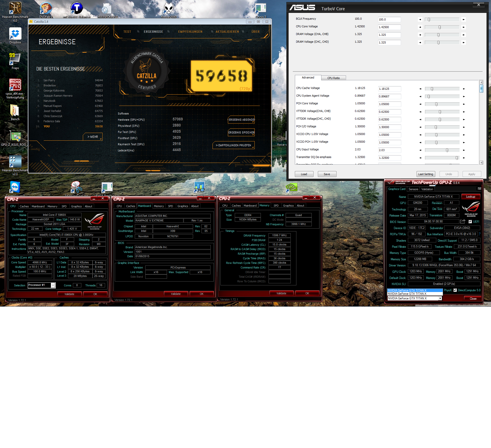Screen dimensions: 491x448
Task: Open the DVDFab 9 desktop icon
Action: [46, 10]
